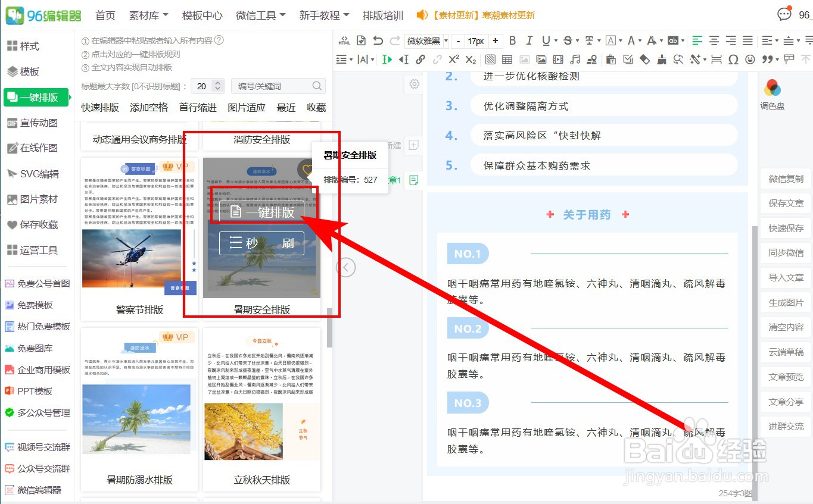This screenshot has height=504, width=813.
Task: Apply subscript formatting
Action: coord(471,60)
